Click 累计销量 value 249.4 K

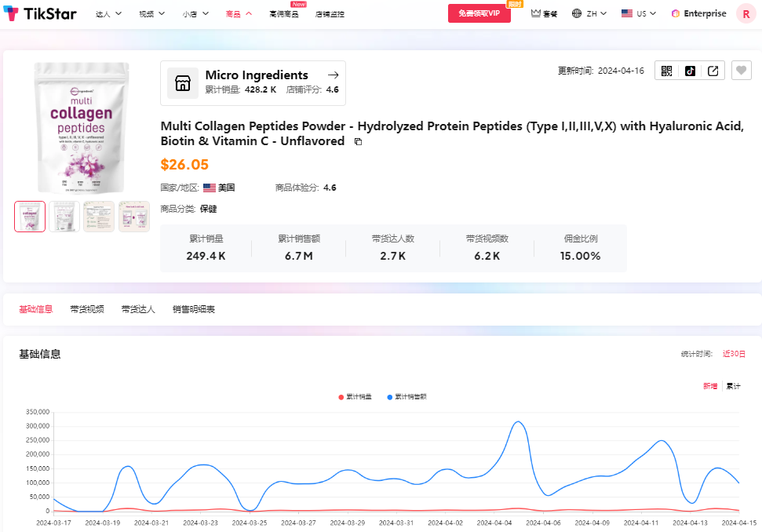point(206,256)
